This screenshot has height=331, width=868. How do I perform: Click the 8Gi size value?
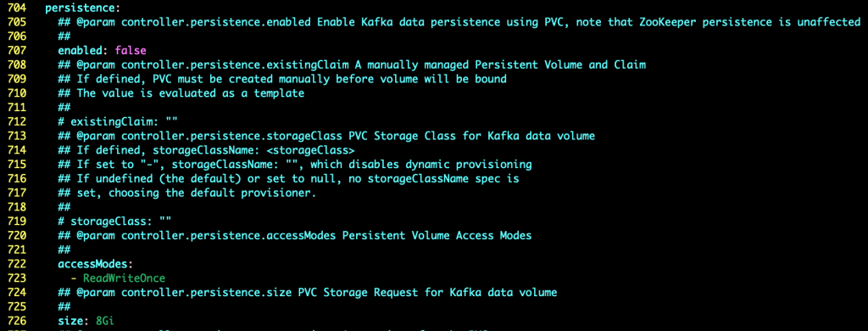[x=104, y=321]
